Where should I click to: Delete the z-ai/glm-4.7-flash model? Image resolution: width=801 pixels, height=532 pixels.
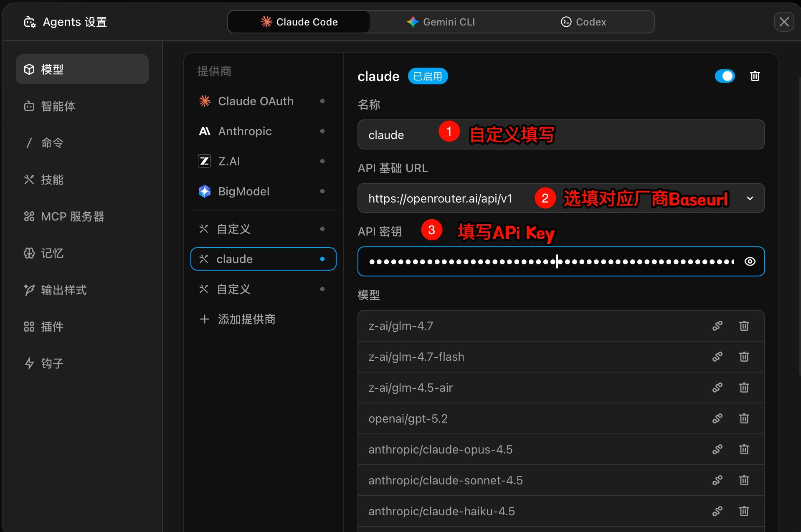click(744, 357)
